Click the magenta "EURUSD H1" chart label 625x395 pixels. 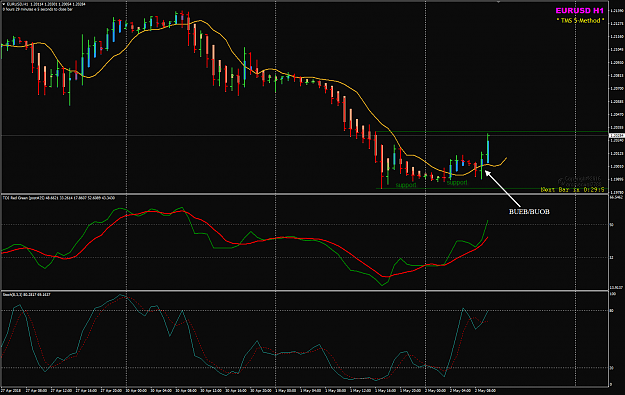pyautogui.click(x=580, y=11)
